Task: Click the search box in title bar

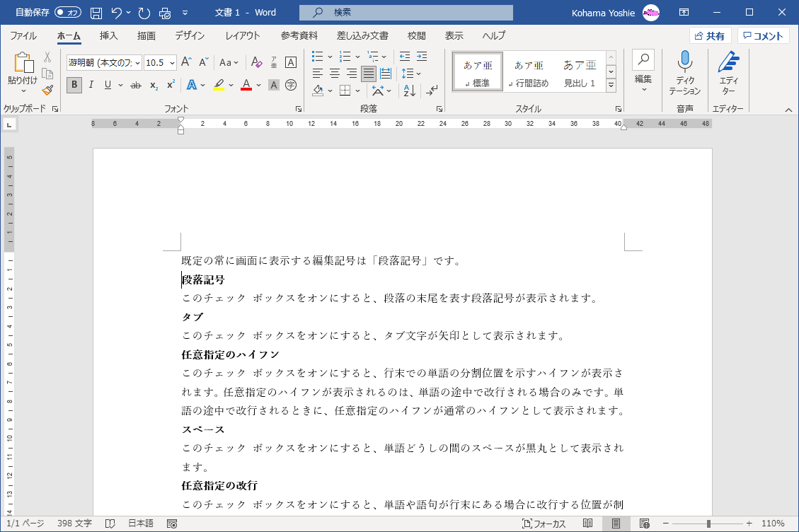Action: (x=406, y=12)
